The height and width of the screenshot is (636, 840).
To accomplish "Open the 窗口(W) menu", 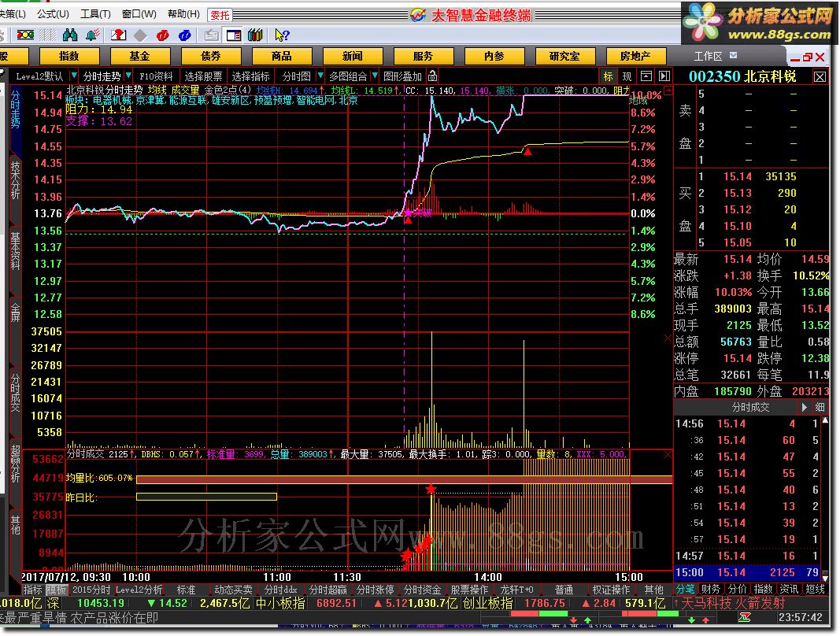I will [139, 14].
